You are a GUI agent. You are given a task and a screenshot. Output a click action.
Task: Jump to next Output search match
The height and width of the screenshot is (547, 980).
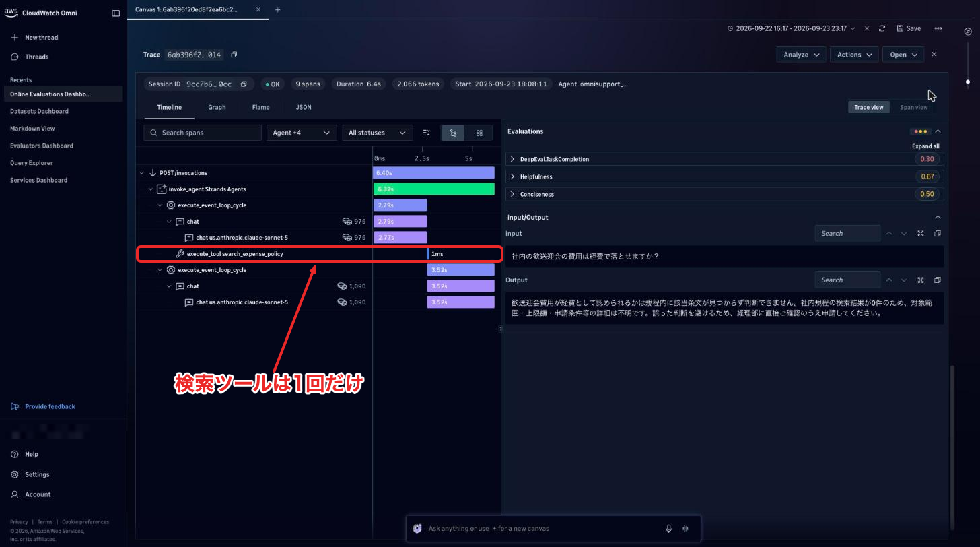(x=904, y=280)
